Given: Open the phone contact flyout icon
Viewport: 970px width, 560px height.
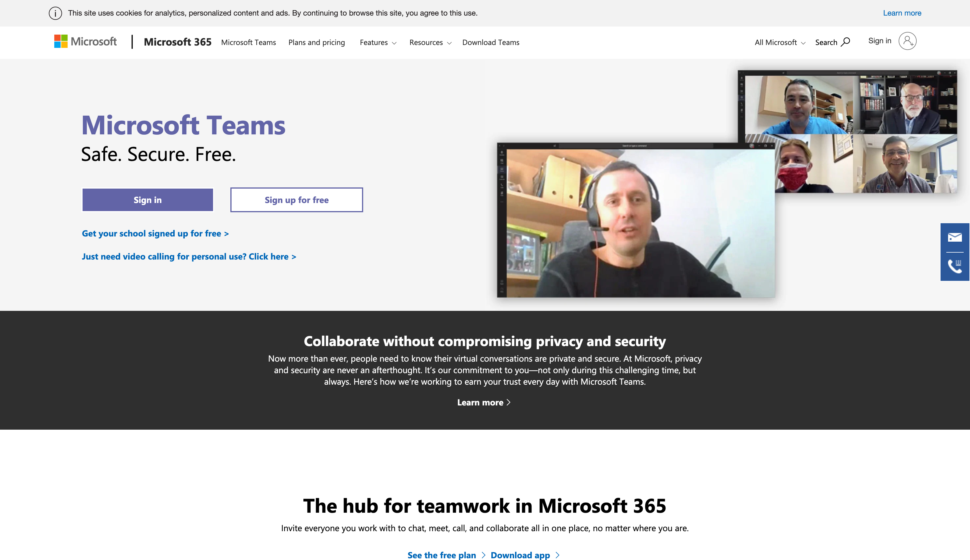Looking at the screenshot, I should [955, 266].
